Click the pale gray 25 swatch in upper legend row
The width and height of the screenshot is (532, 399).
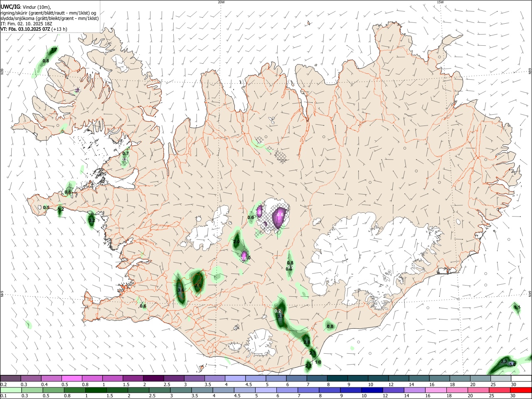tap(500, 379)
